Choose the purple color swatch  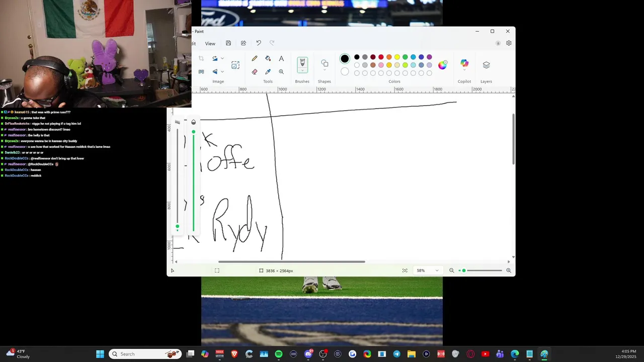coord(429,57)
